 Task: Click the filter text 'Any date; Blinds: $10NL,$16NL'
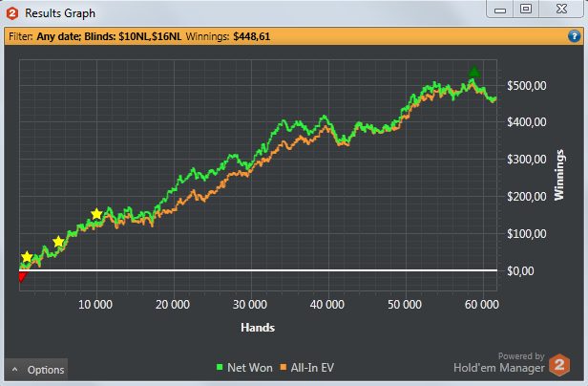[109, 36]
